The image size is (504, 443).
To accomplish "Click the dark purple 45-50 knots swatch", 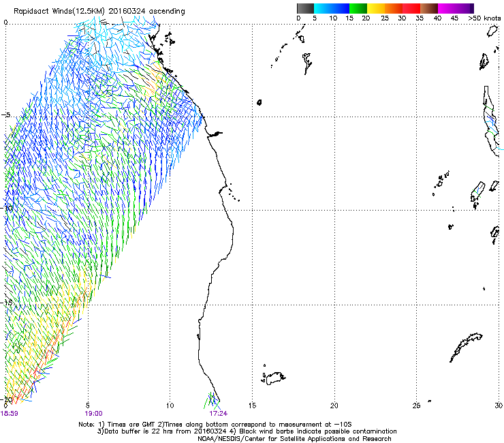I will (x=464, y=8).
